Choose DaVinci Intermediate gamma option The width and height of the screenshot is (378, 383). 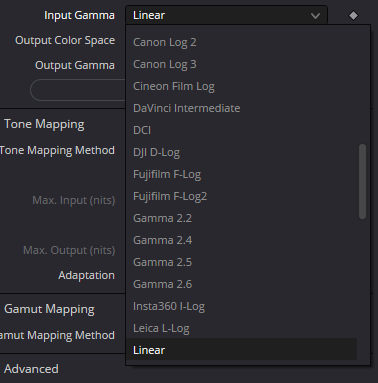point(241,108)
